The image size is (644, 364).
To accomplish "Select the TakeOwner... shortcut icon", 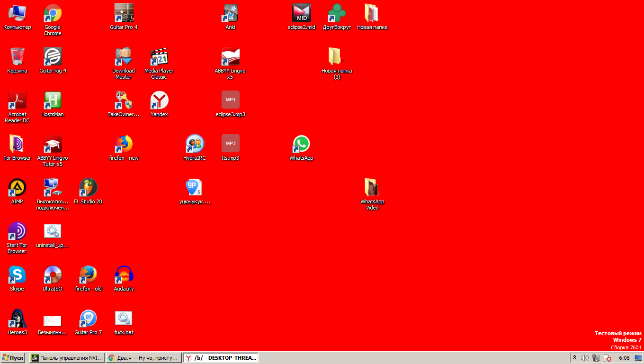I will (124, 100).
